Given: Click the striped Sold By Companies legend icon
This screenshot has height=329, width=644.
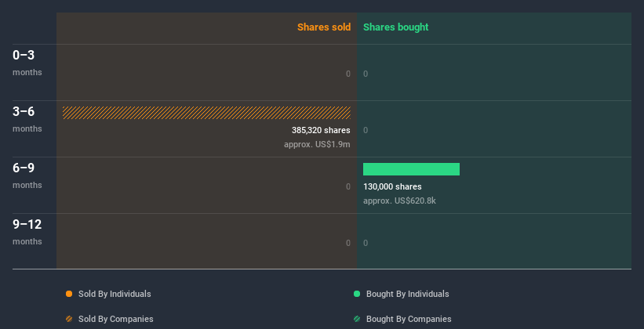Looking at the screenshot, I should tap(69, 319).
